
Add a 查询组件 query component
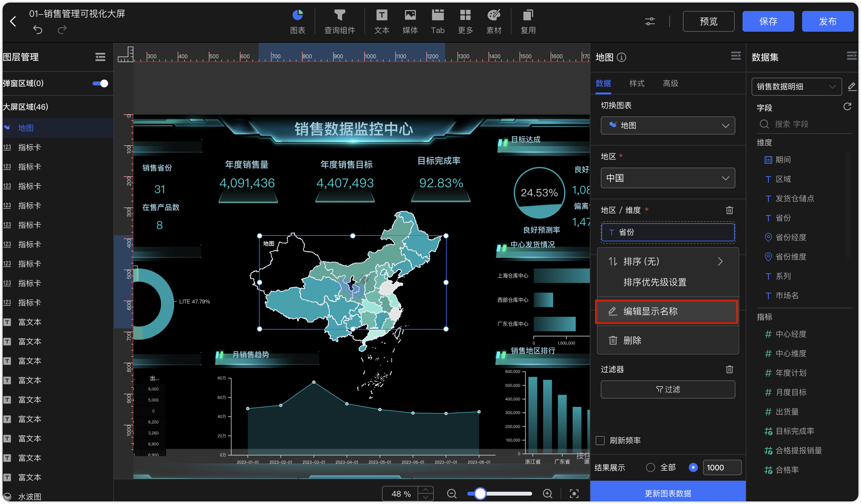(340, 21)
